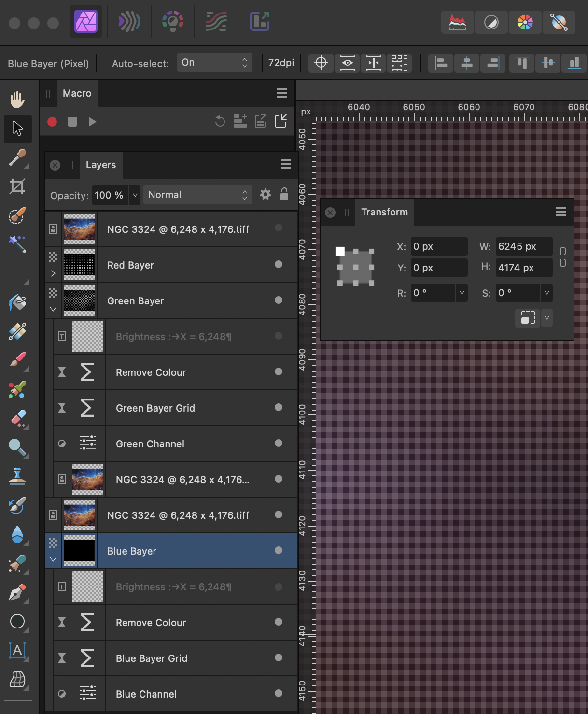Lock the layer with padlock icon
588x714 pixels.
point(284,194)
